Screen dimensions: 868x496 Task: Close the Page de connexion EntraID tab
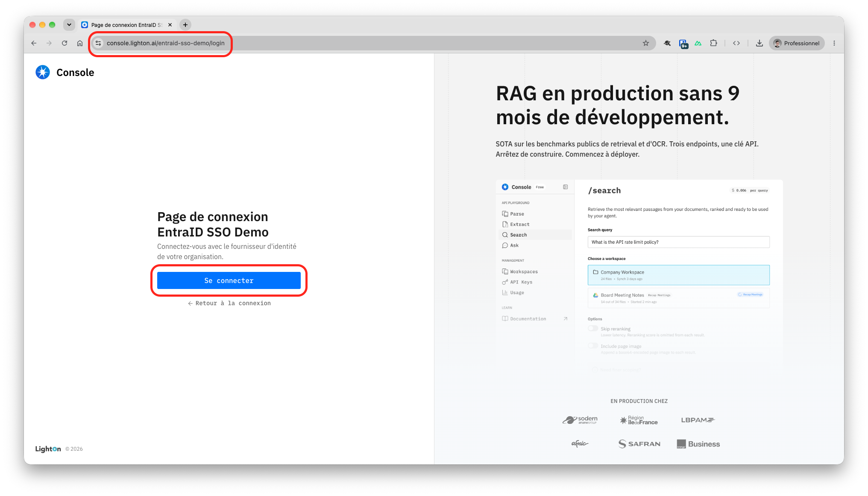click(x=170, y=25)
